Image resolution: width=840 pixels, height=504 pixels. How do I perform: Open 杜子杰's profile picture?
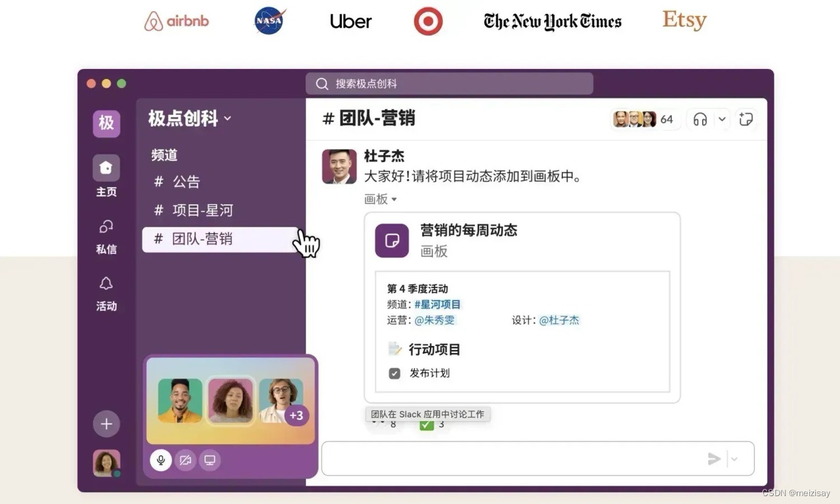[x=339, y=167]
